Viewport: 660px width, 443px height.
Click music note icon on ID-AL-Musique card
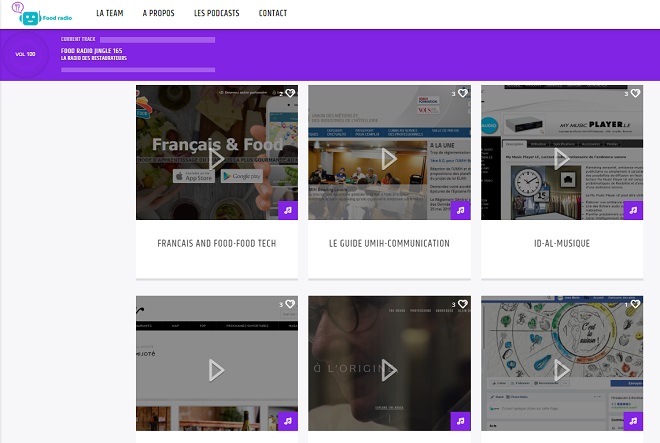[633, 210]
